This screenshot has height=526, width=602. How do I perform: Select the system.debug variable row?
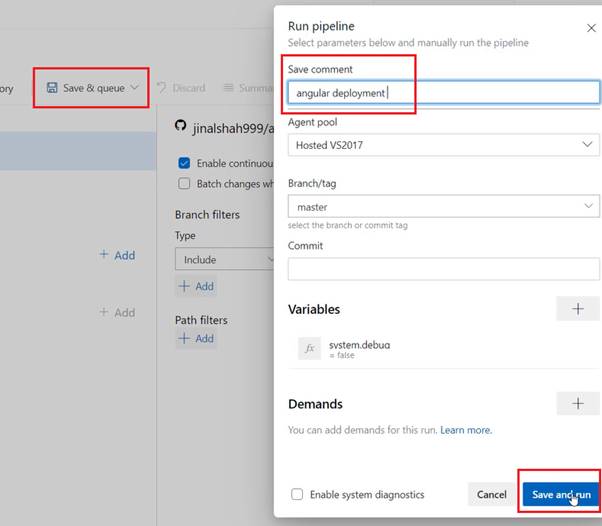click(x=443, y=349)
